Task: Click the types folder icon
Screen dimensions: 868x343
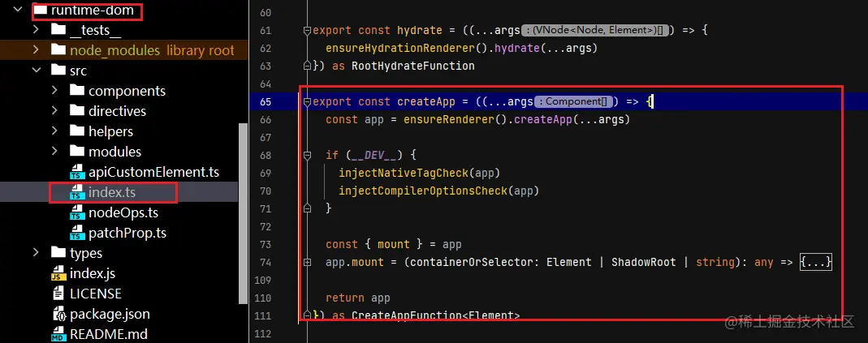Action: [58, 253]
